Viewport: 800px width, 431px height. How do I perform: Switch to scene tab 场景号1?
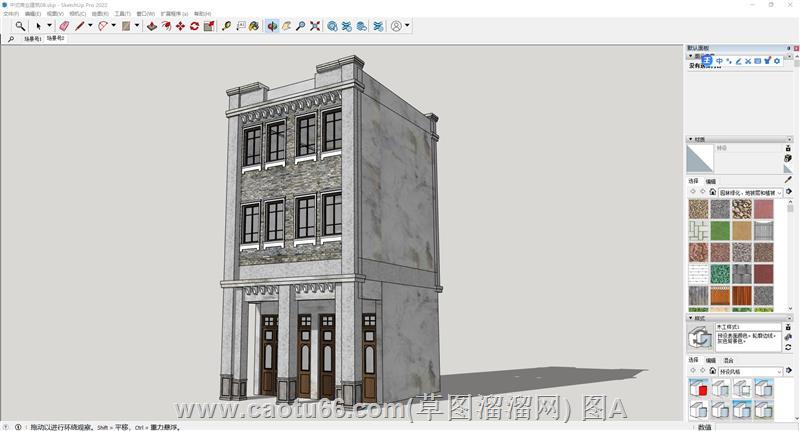click(33, 39)
